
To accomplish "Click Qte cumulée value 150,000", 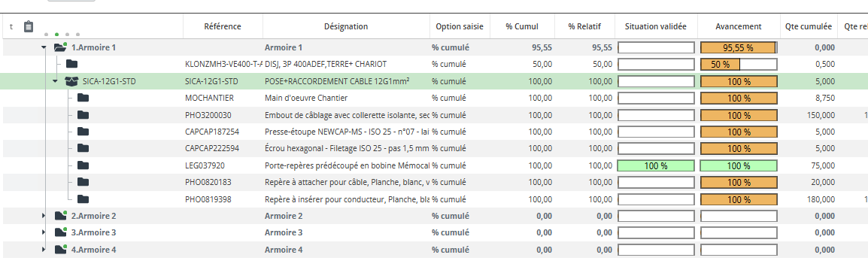I will (821, 114).
